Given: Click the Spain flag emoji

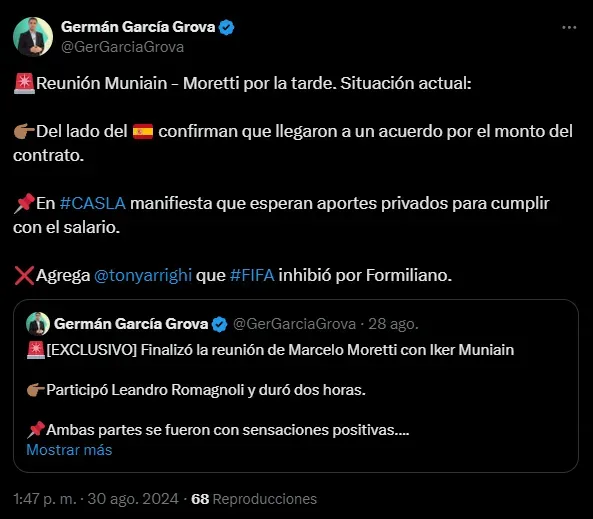Looking at the screenshot, I should [x=143, y=132].
